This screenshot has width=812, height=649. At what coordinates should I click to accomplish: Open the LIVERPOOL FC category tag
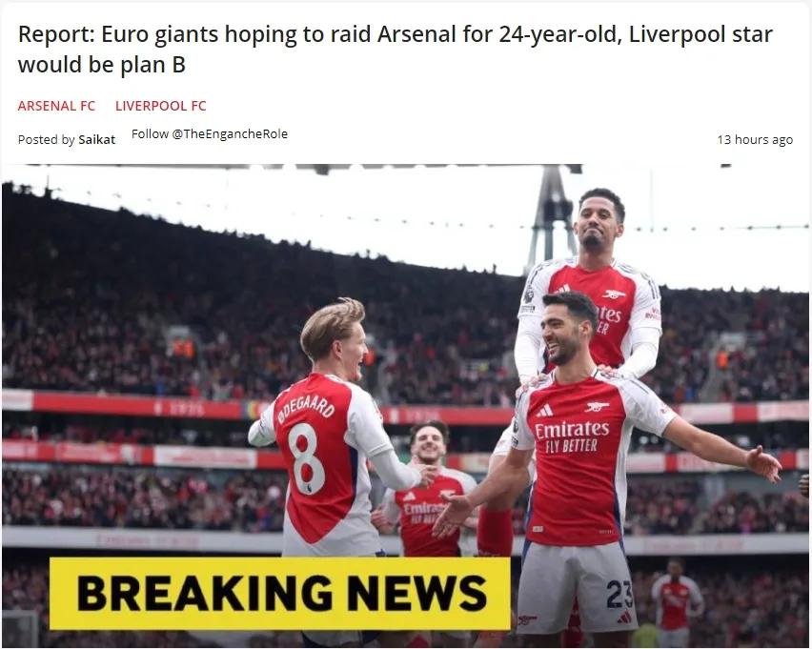160,106
